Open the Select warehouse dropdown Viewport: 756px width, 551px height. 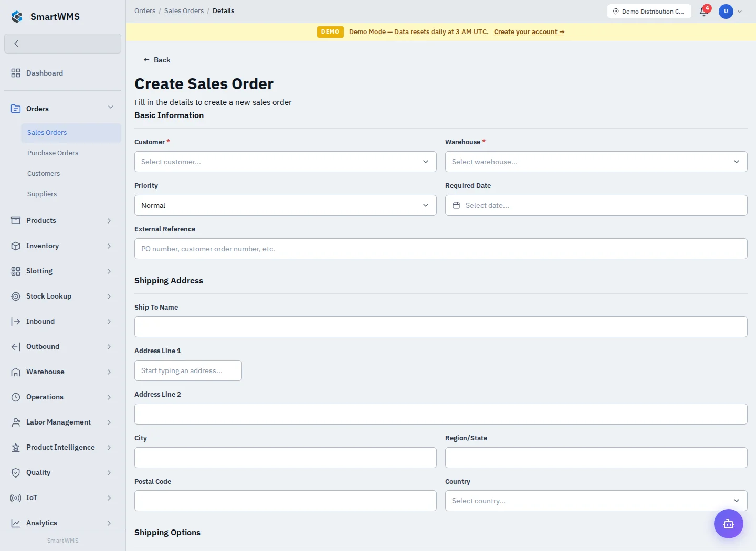pos(596,162)
